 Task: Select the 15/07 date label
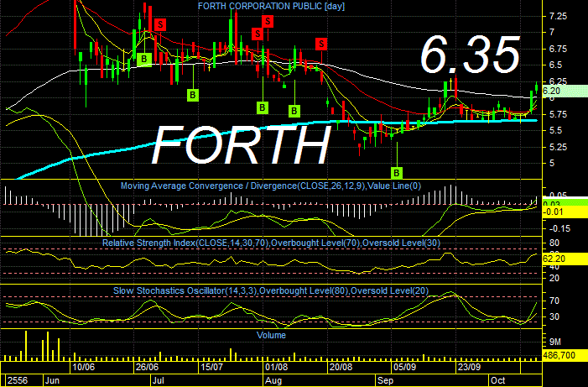click(212, 367)
